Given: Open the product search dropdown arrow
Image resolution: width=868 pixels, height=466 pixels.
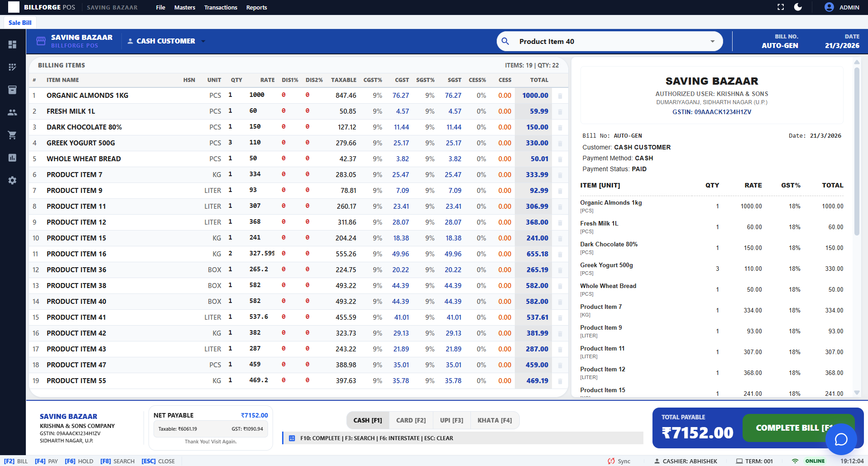Looking at the screenshot, I should (712, 41).
